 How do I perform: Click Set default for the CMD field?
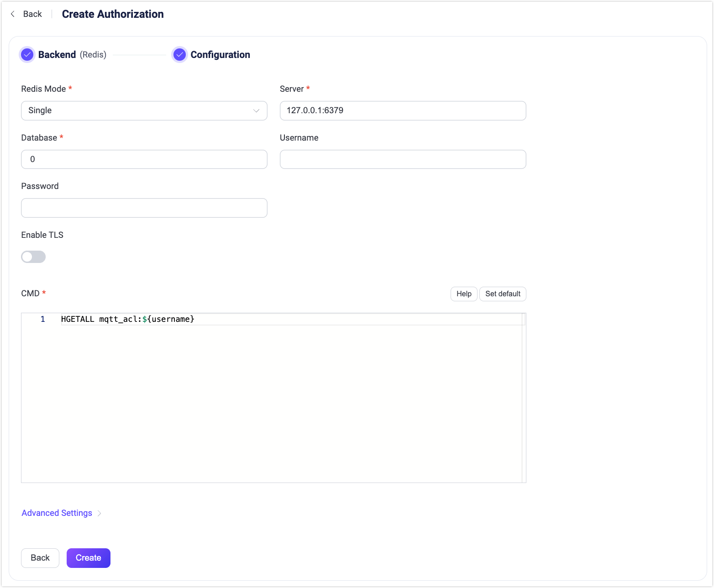click(x=503, y=294)
